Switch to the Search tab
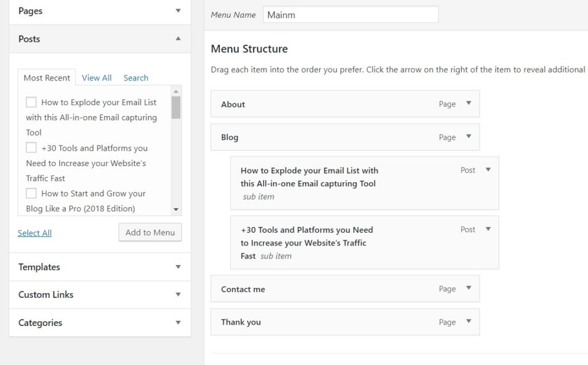 tap(136, 78)
